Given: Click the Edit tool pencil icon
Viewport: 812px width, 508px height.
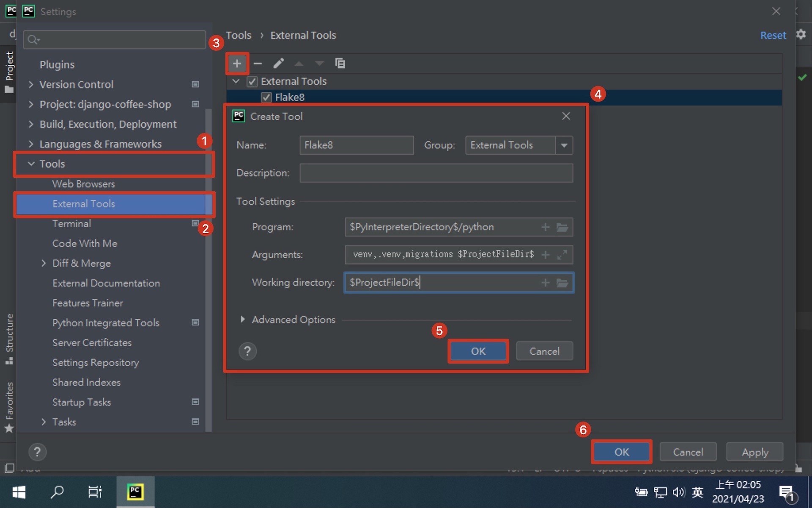Looking at the screenshot, I should 278,63.
